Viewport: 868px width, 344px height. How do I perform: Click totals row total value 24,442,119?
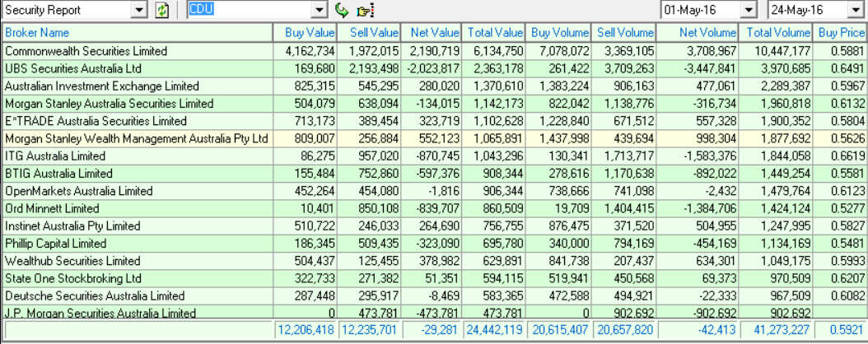click(x=495, y=330)
